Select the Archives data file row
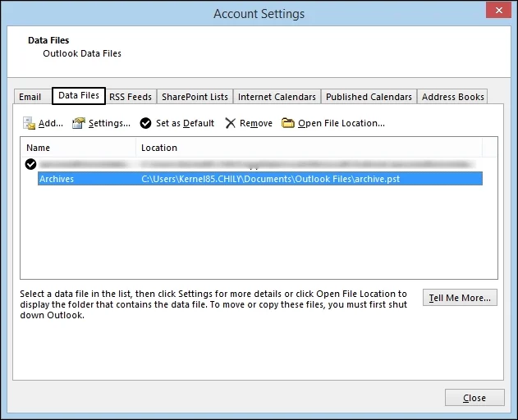 tap(260, 179)
